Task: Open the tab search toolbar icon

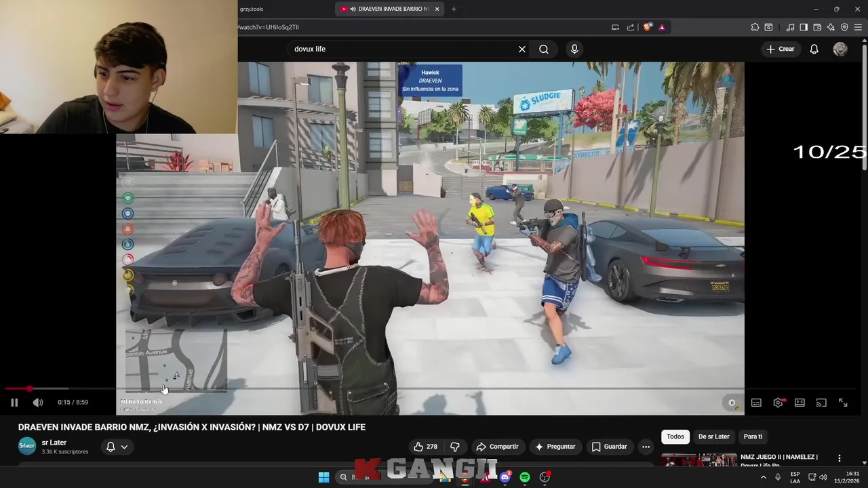Action: point(768,27)
